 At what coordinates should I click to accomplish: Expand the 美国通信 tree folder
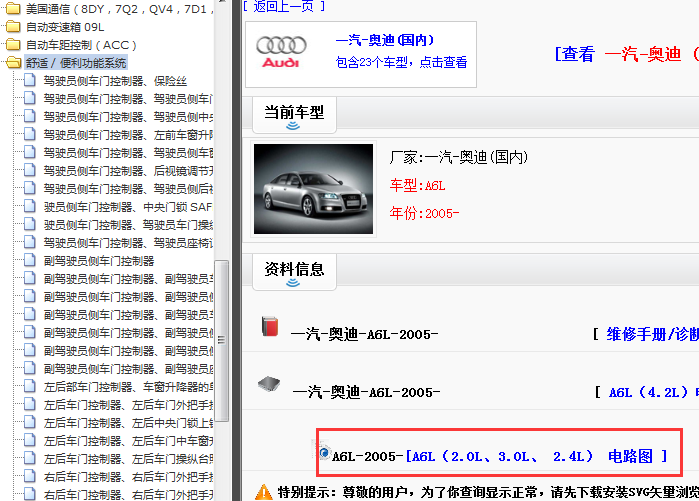click(13, 9)
